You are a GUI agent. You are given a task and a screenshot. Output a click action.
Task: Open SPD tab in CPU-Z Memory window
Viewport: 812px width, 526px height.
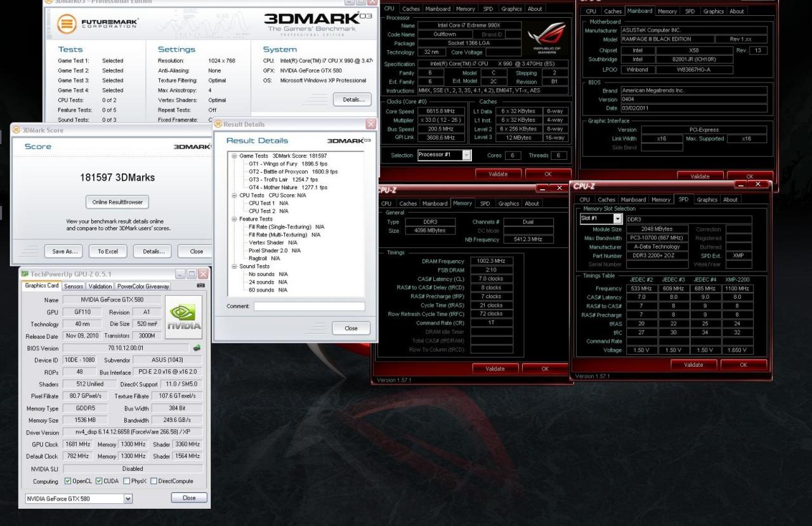(x=485, y=204)
